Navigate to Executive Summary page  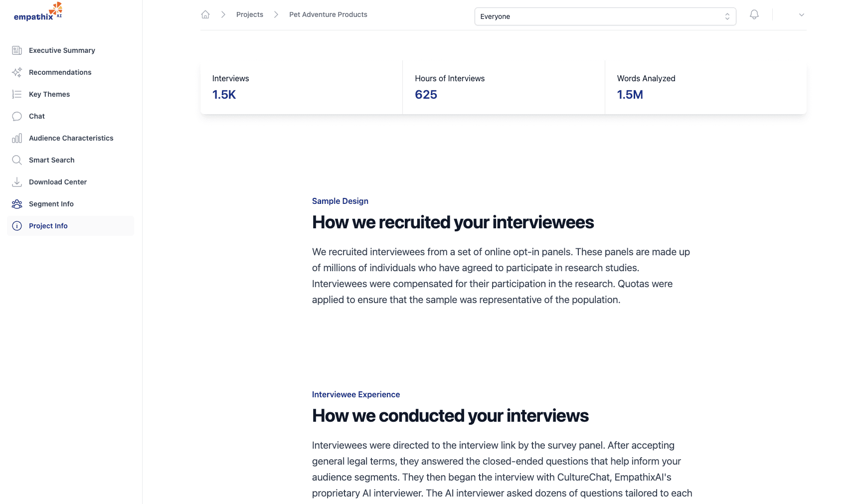click(x=62, y=50)
